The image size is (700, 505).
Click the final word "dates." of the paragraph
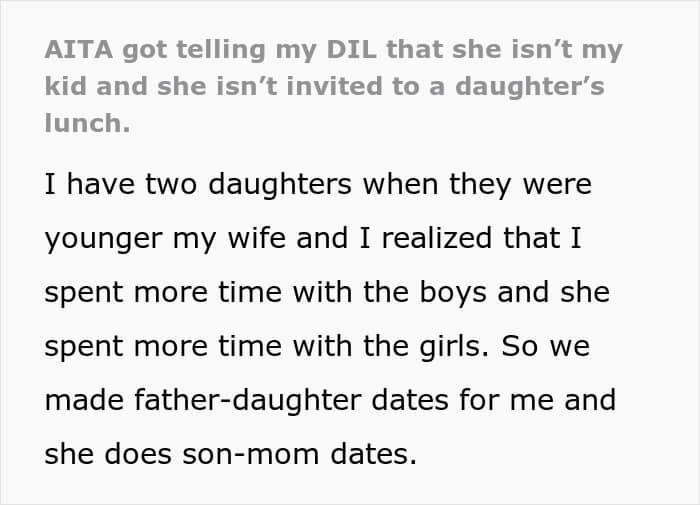[374, 454]
